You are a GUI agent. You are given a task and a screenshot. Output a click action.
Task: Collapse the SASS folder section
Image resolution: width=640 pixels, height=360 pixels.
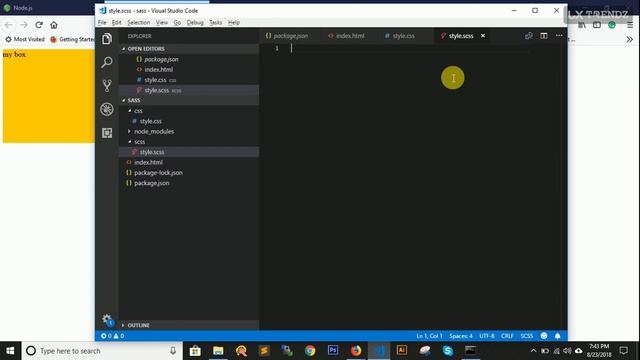(x=189, y=100)
